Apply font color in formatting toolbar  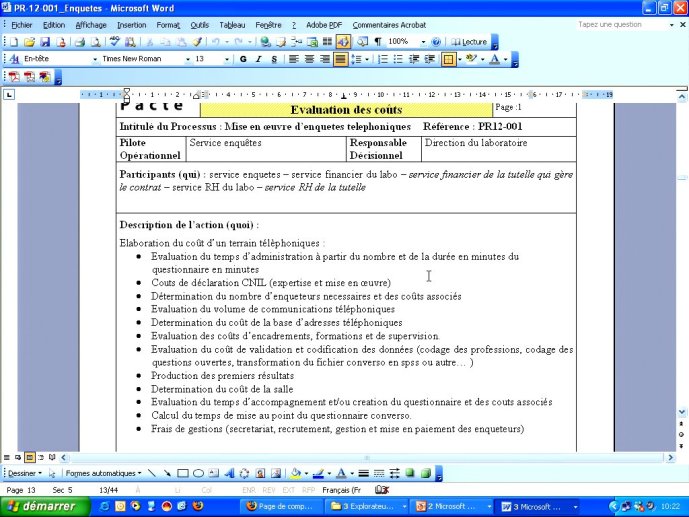pos(494,59)
